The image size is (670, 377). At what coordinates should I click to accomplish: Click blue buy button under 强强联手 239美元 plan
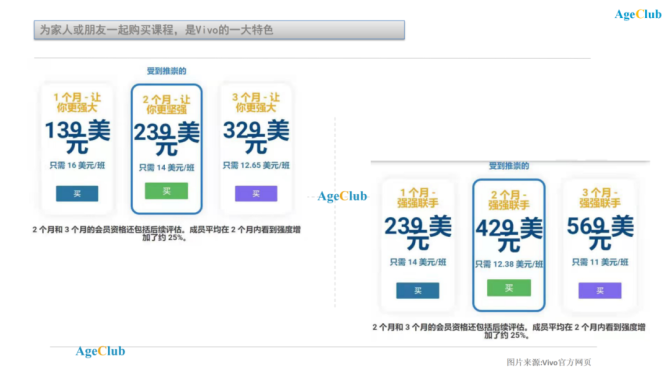pyautogui.click(x=417, y=290)
